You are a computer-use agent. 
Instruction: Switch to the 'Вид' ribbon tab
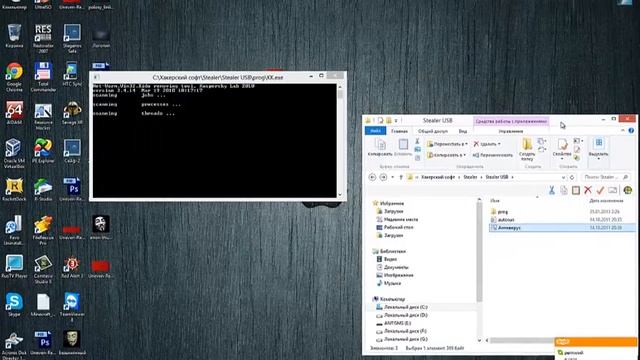click(462, 131)
